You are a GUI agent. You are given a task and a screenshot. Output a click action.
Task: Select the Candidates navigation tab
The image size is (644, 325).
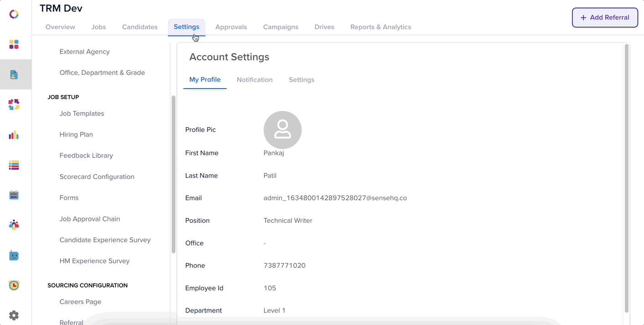[140, 27]
